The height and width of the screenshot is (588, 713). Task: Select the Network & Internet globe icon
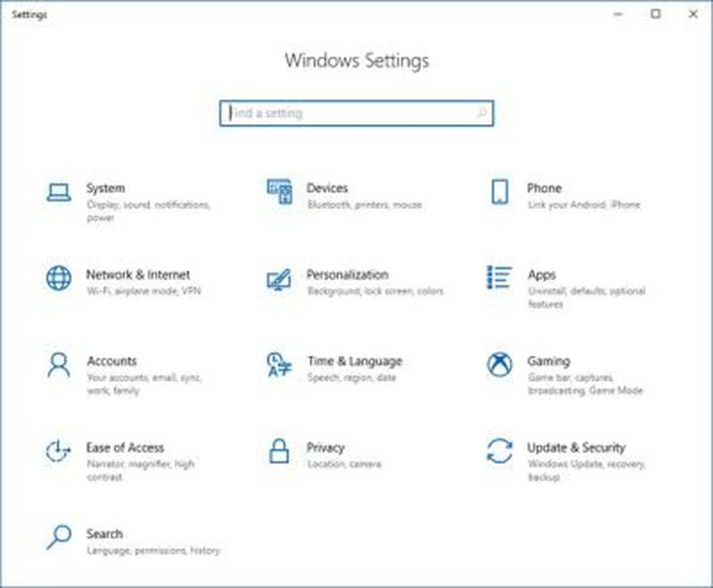click(x=58, y=278)
